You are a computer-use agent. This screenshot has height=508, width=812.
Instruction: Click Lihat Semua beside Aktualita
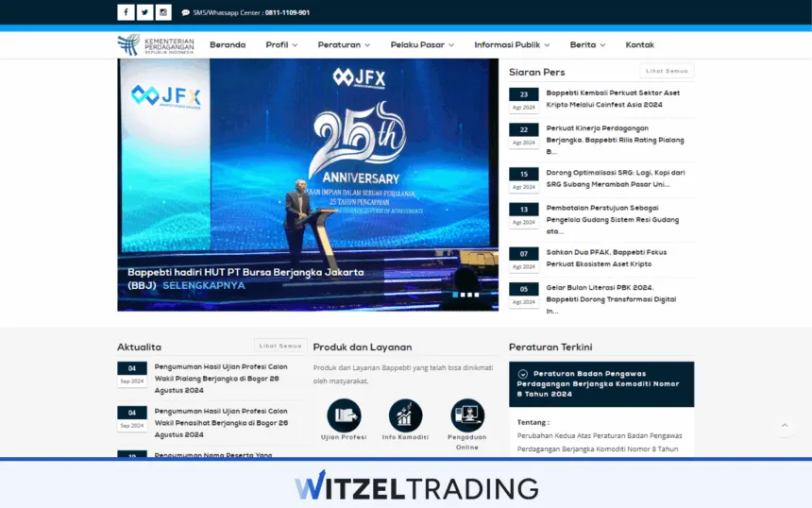pos(280,346)
